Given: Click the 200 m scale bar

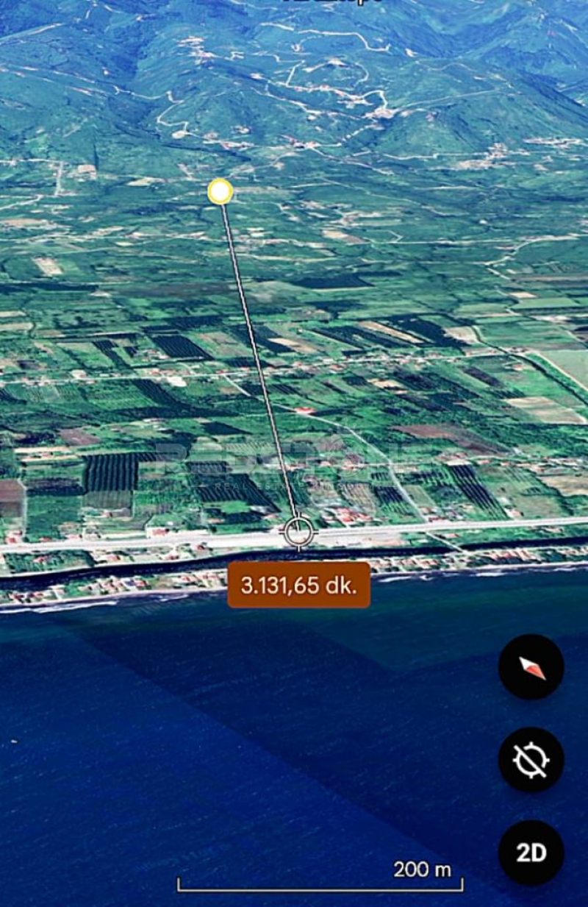Looking at the screenshot, I should coord(320,882).
